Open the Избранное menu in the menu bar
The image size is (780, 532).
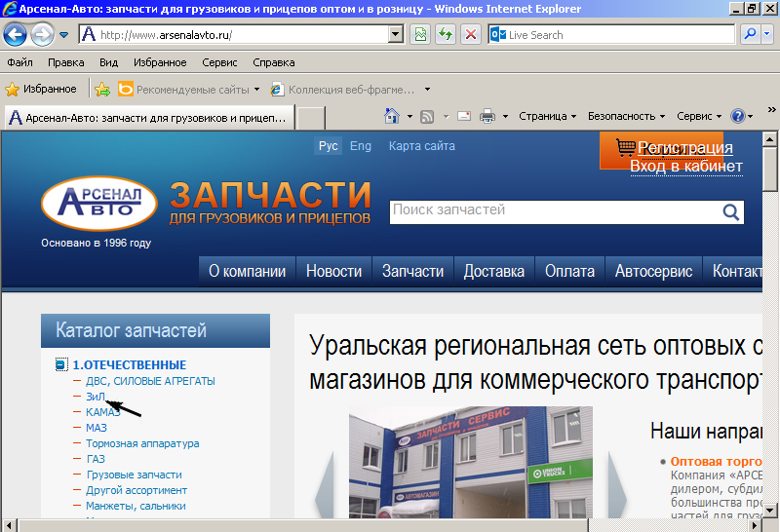tap(160, 62)
